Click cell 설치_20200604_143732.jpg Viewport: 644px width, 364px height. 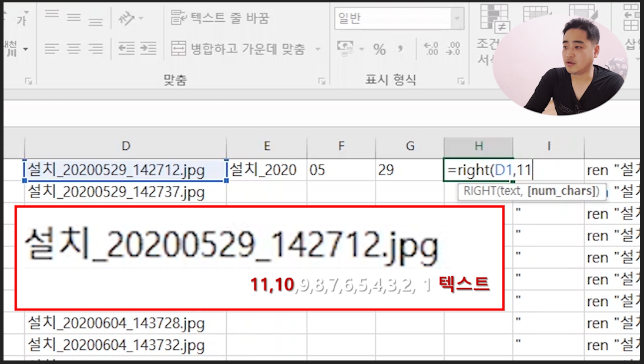(125, 345)
